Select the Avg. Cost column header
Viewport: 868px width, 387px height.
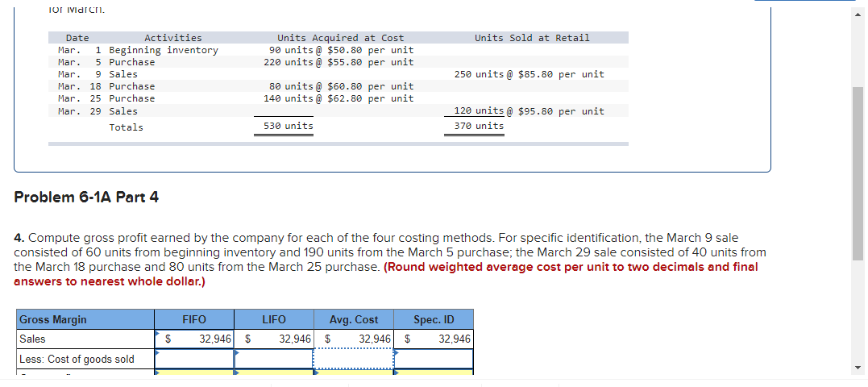[x=354, y=320]
